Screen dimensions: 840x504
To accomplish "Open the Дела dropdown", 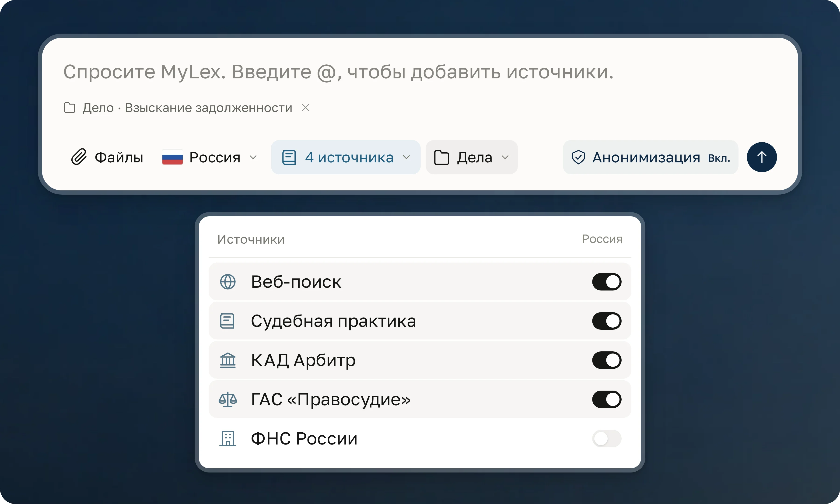I will click(x=472, y=157).
